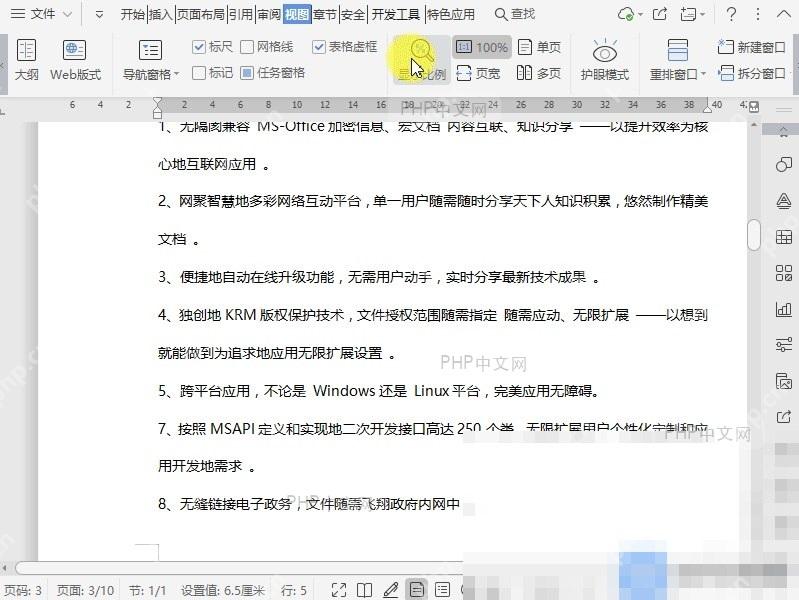Enable the 网格线 gridlines checkbox

click(x=247, y=47)
